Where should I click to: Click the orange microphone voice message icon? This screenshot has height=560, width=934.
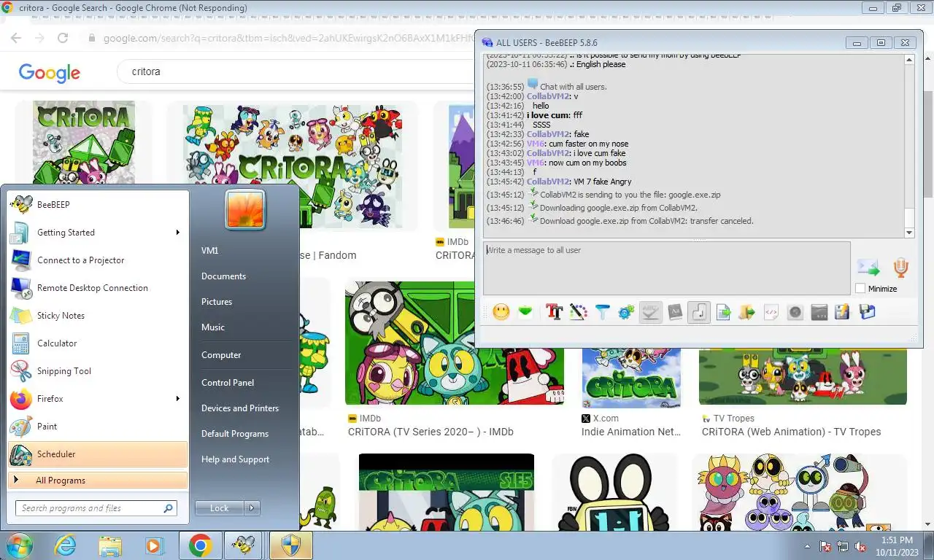900,268
